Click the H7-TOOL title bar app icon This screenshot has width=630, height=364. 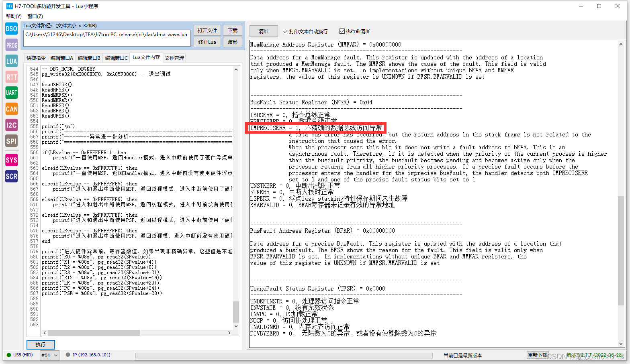tap(10, 6)
